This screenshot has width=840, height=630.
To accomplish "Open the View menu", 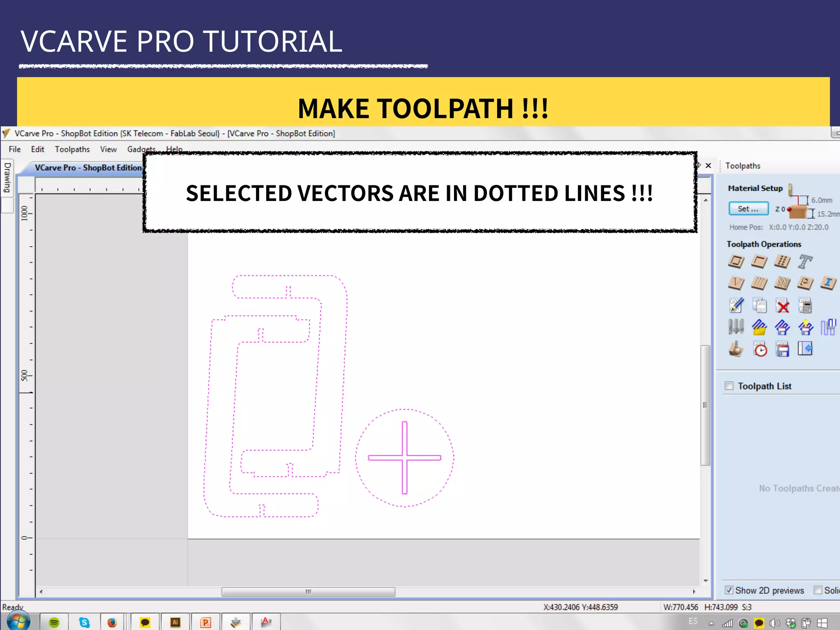I will tap(108, 149).
